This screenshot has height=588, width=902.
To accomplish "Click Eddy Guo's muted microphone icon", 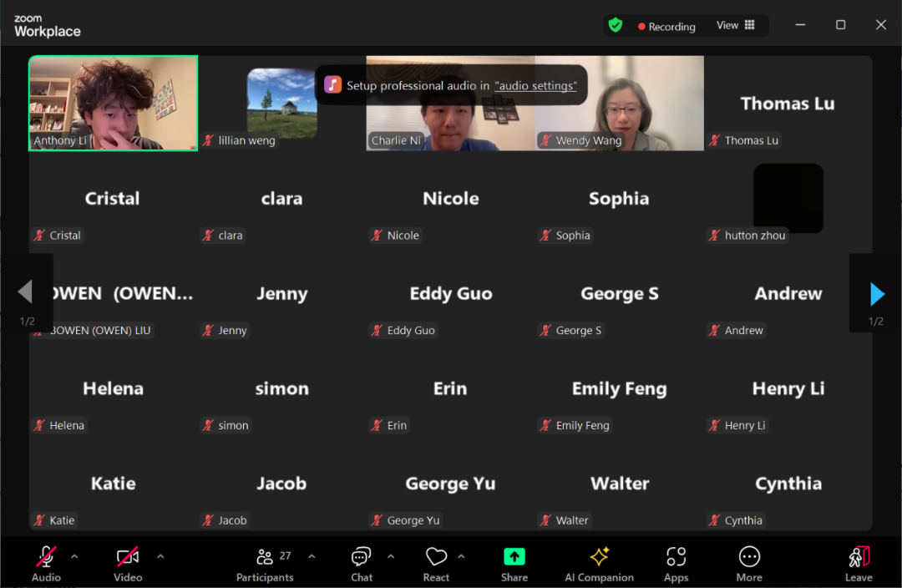I will pos(377,330).
